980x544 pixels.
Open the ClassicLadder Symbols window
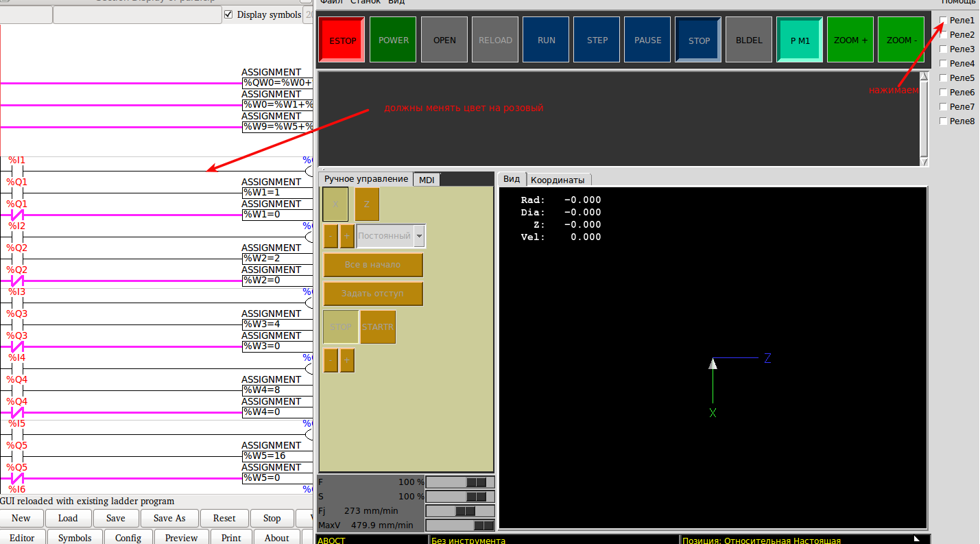(75, 538)
